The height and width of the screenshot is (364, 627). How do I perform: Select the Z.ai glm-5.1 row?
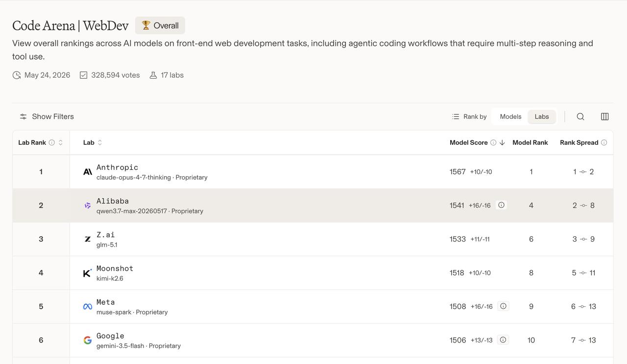click(x=313, y=239)
